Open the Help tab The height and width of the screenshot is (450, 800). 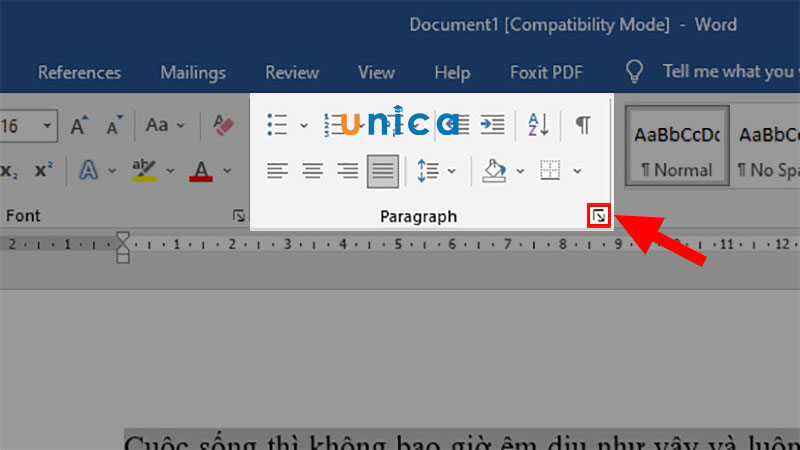[x=452, y=72]
